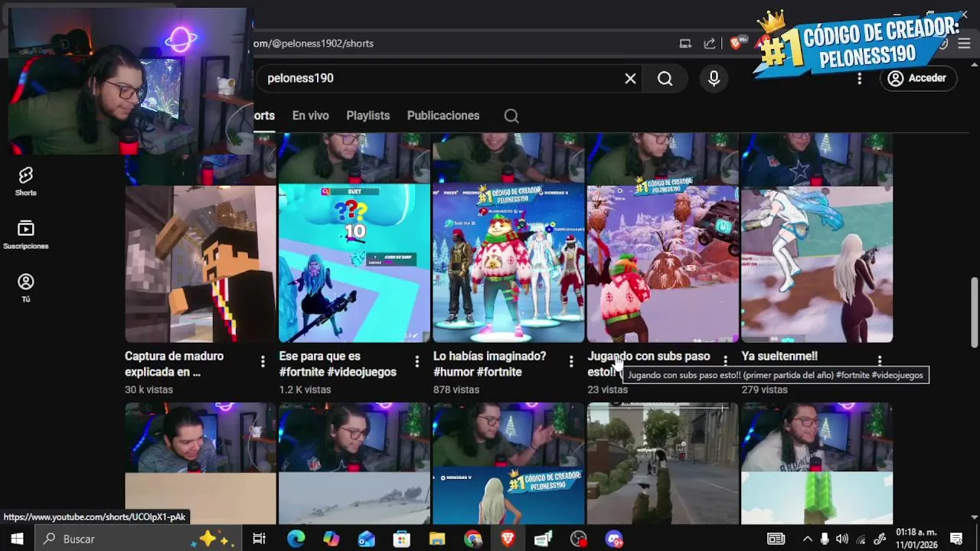
Task: Show hidden system tray icons
Action: tap(807, 539)
